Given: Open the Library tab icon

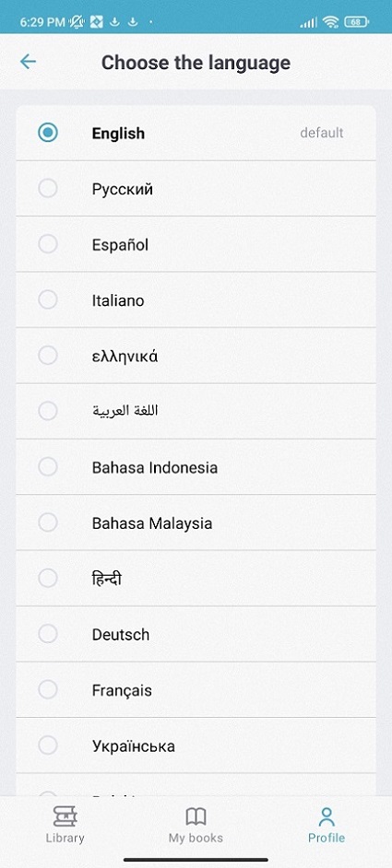Looking at the screenshot, I should [x=65, y=816].
